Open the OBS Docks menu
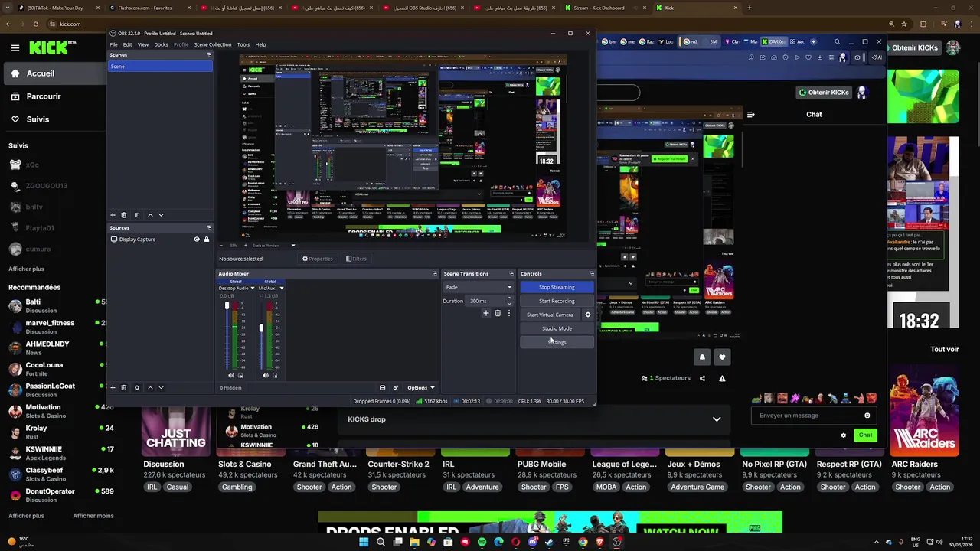Screen dimensions: 980x551 [x=161, y=44]
